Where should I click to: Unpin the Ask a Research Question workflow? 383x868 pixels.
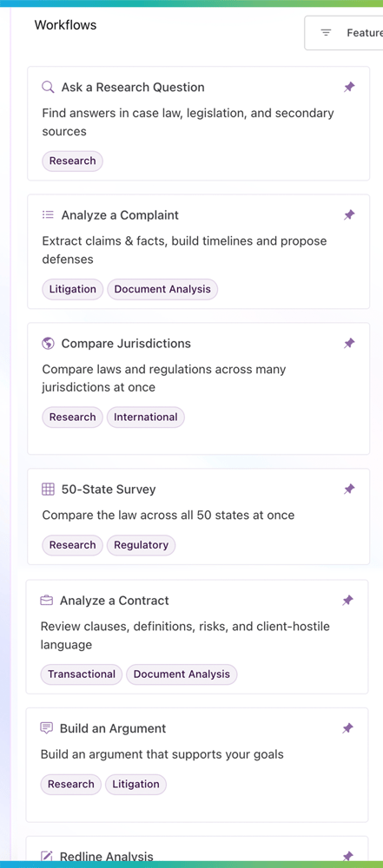(x=349, y=87)
